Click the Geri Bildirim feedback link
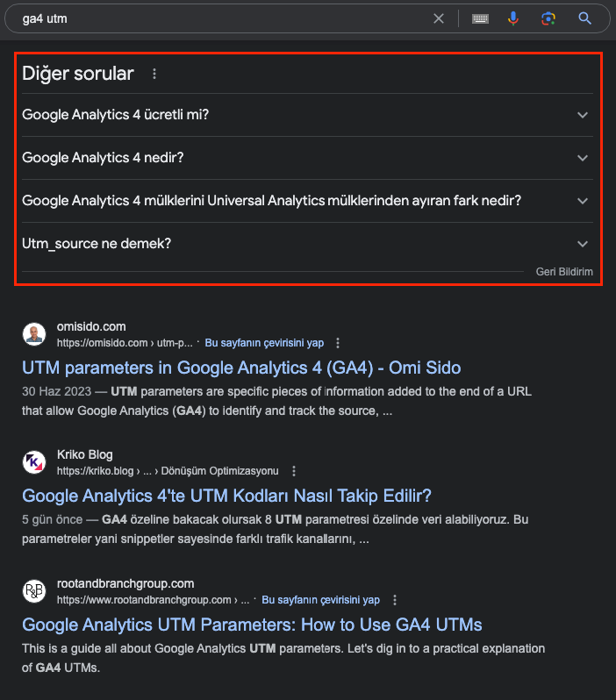Screen dimensions: 616x700 [564, 272]
